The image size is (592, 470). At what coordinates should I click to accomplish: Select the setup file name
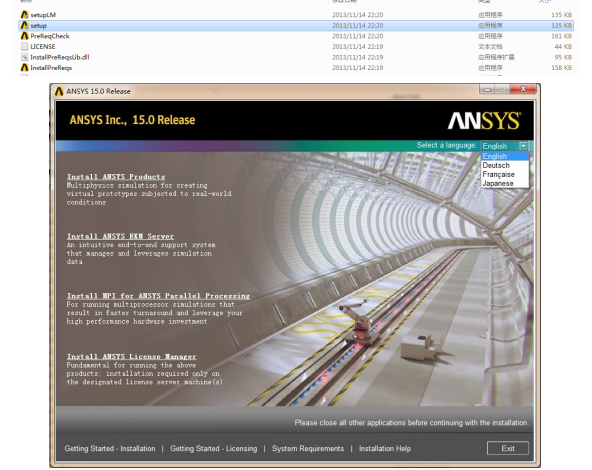[39, 26]
